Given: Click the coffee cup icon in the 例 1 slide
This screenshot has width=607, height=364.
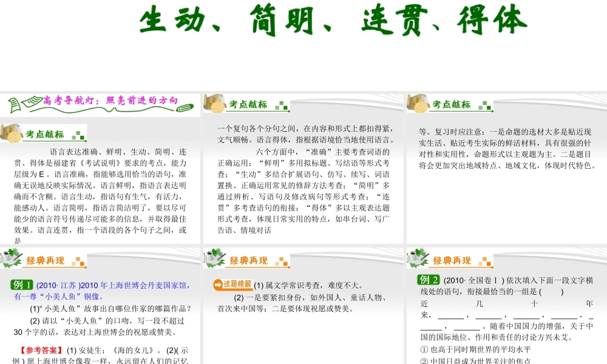Looking at the screenshot, I should click(12, 258).
